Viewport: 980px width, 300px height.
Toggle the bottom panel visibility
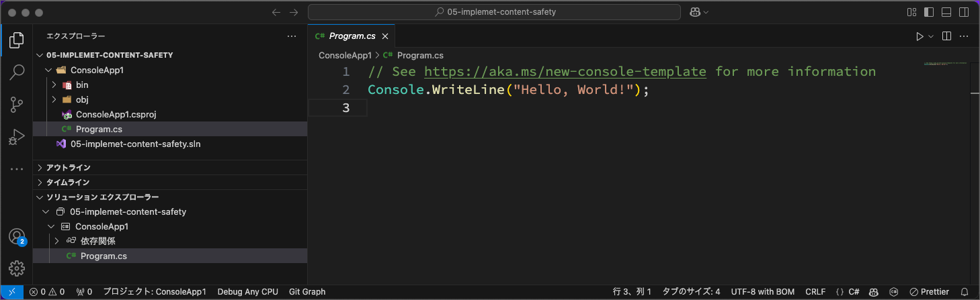tap(946, 12)
